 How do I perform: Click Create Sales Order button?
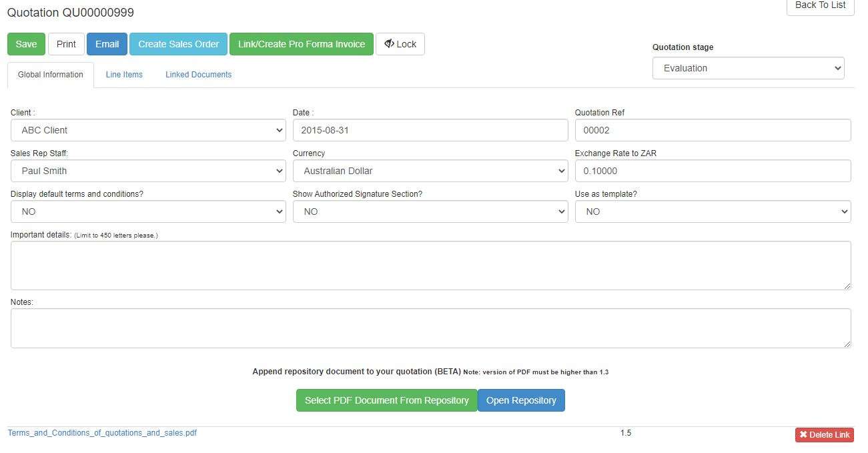pos(178,44)
